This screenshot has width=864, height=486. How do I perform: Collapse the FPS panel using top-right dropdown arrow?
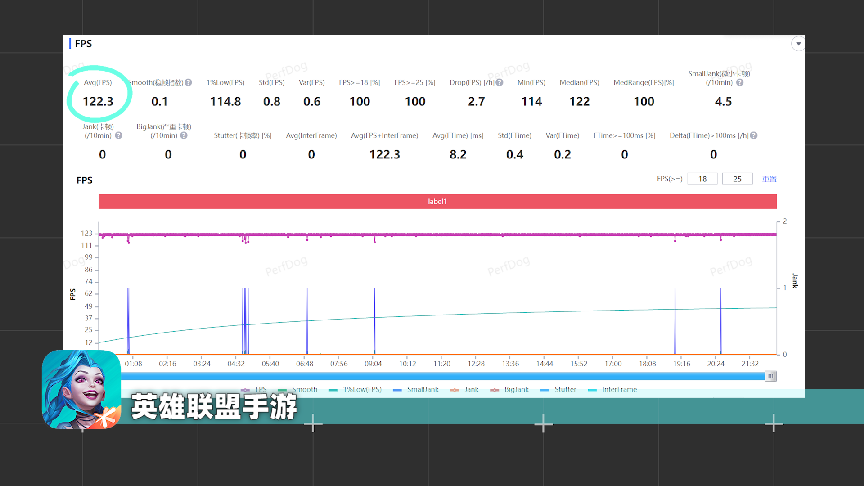(797, 44)
